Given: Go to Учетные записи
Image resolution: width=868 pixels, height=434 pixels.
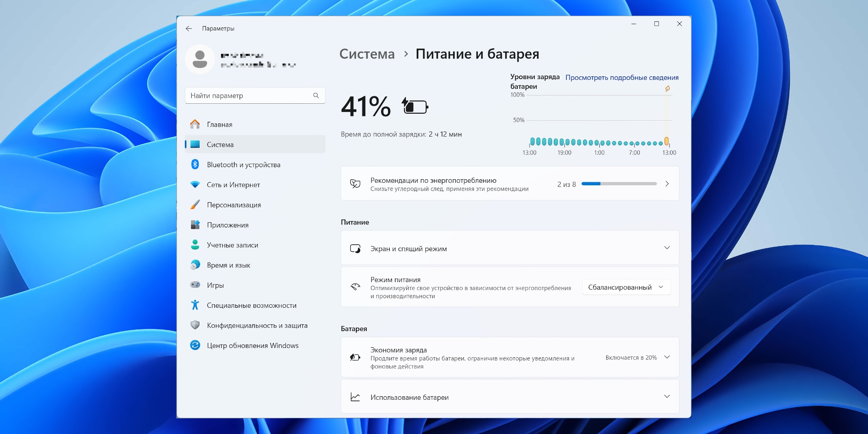Looking at the screenshot, I should pyautogui.click(x=255, y=245).
